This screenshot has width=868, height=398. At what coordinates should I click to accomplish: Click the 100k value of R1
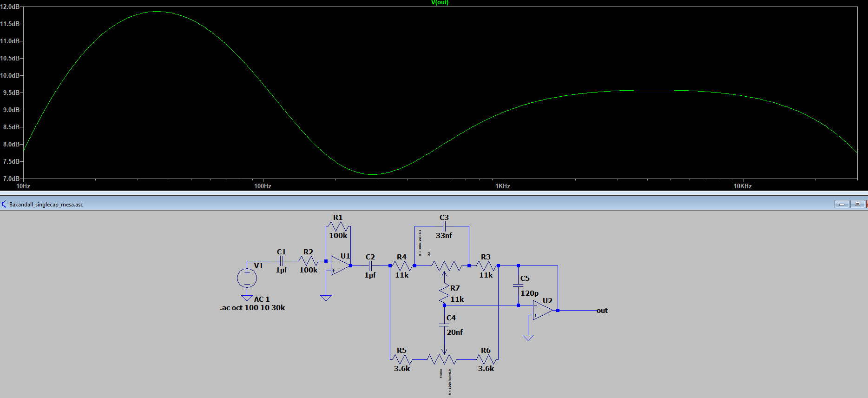tap(338, 236)
